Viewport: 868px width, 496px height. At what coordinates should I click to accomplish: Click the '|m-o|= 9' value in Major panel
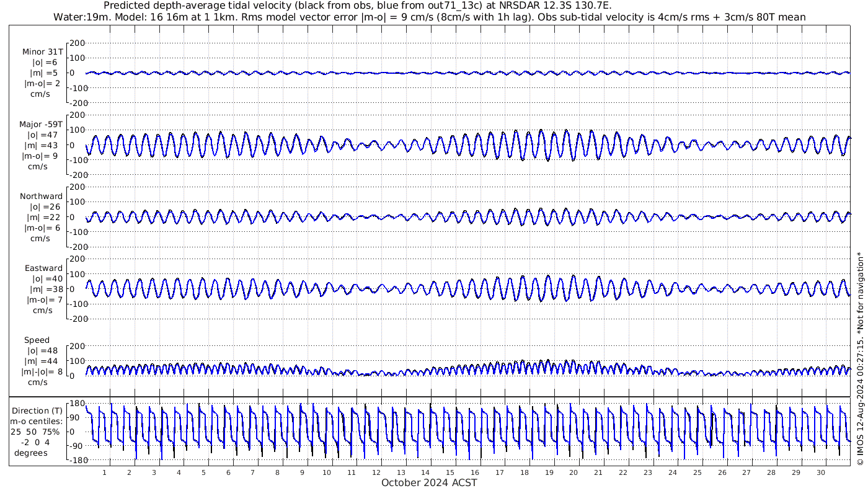tap(40, 156)
